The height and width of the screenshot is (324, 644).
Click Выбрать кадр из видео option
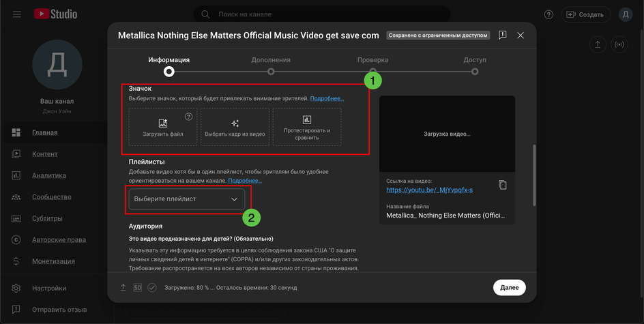coord(235,127)
